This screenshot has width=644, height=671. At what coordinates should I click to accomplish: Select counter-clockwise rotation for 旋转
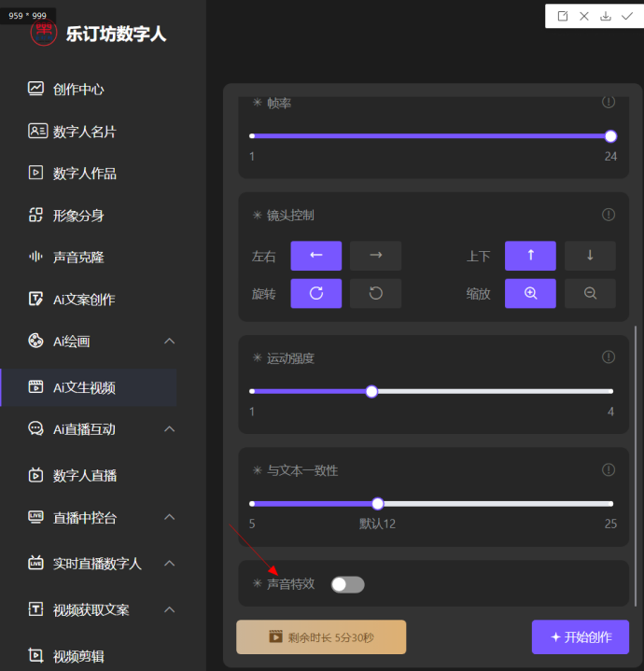point(375,293)
